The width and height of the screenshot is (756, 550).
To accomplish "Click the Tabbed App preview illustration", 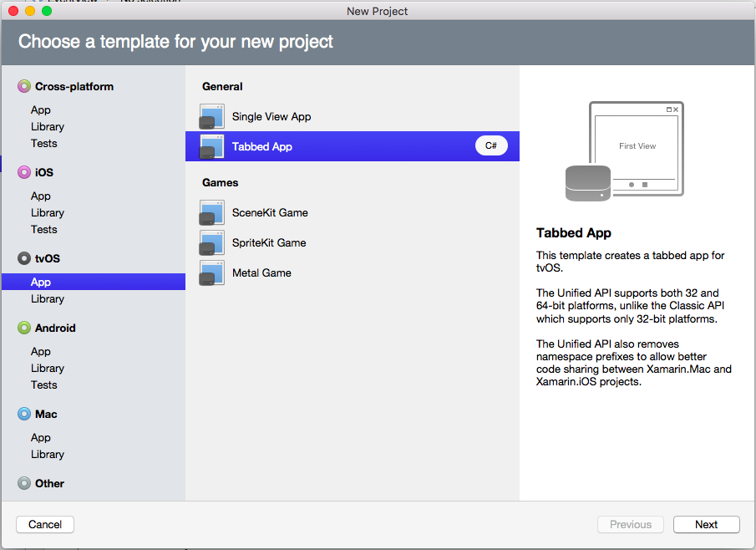I will 624,151.
